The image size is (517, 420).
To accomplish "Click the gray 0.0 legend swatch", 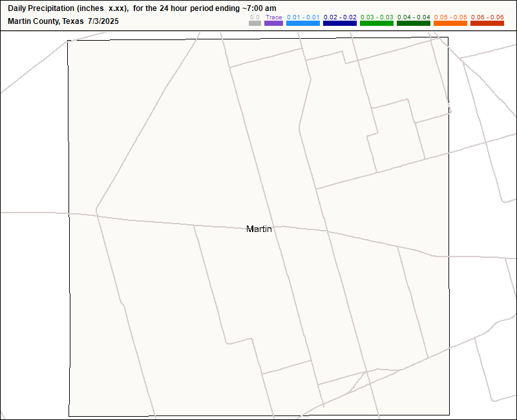I will point(255,23).
